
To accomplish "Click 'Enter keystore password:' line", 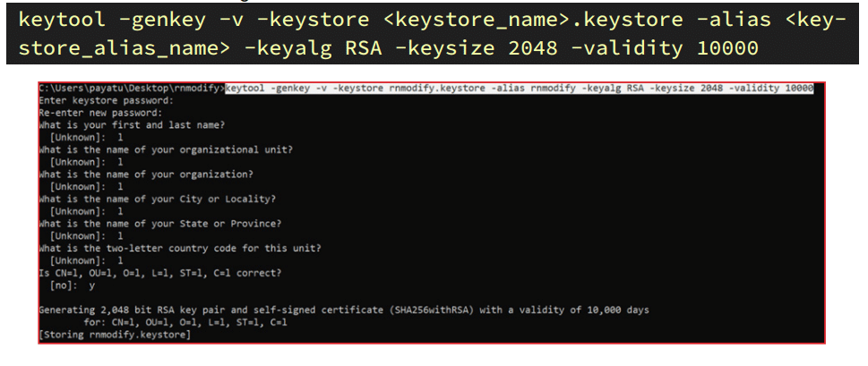I will [x=107, y=100].
